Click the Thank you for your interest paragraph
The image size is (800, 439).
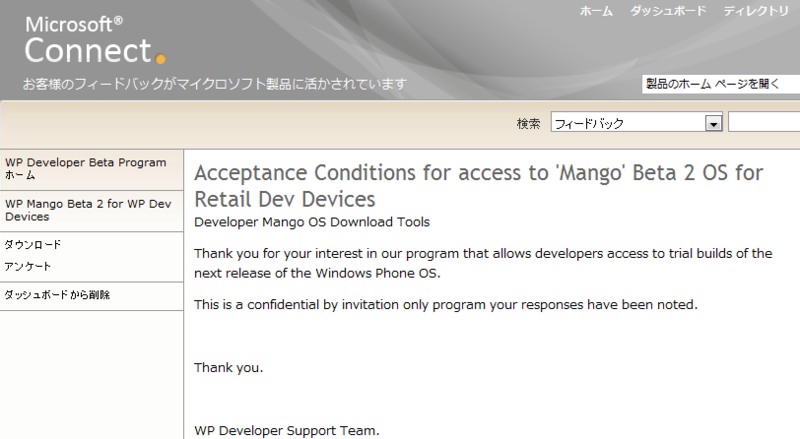pyautogui.click(x=483, y=263)
